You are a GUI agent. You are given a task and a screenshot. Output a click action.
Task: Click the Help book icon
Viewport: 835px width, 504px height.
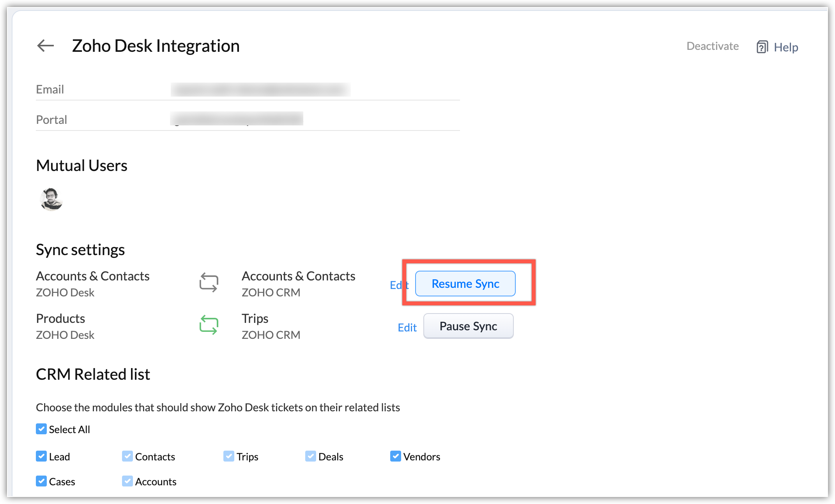(762, 47)
